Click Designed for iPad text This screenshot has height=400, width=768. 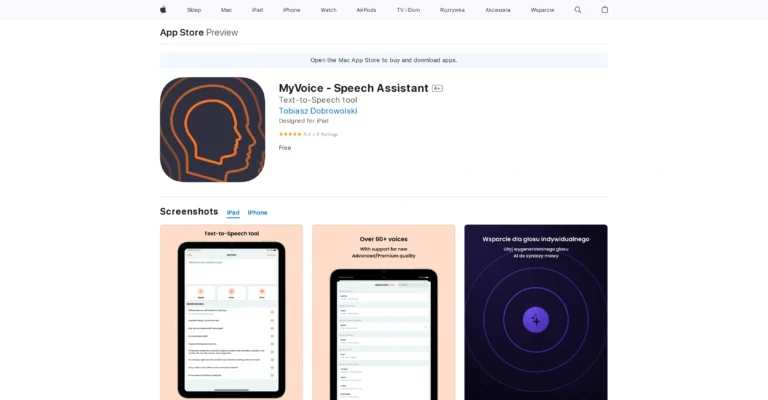pyautogui.click(x=304, y=121)
